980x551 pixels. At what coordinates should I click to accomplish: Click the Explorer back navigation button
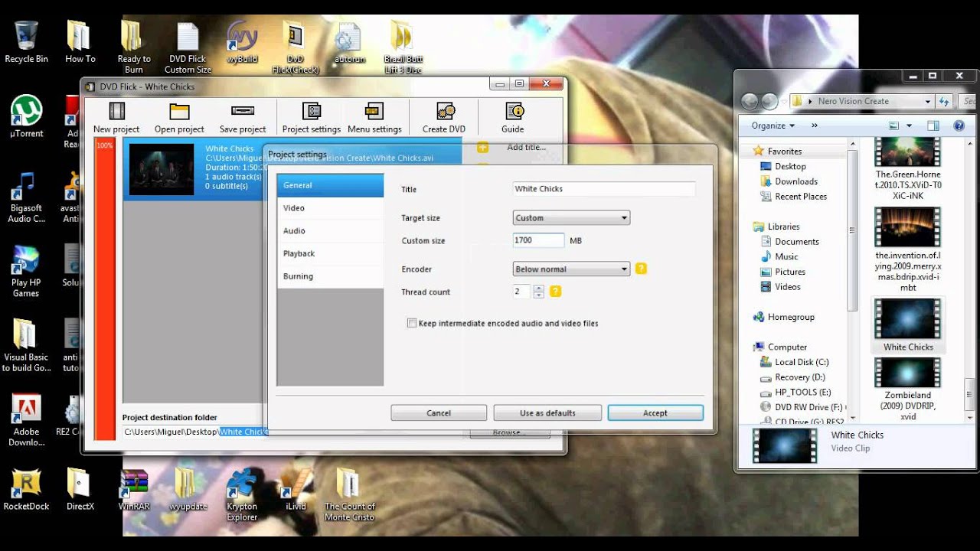click(x=750, y=101)
